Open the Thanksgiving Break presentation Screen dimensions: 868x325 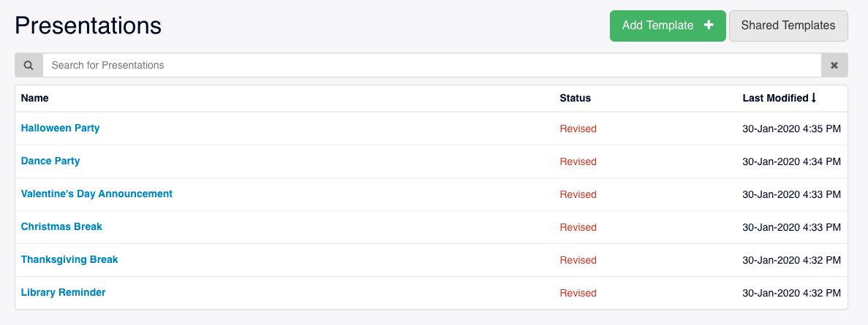[x=69, y=259]
